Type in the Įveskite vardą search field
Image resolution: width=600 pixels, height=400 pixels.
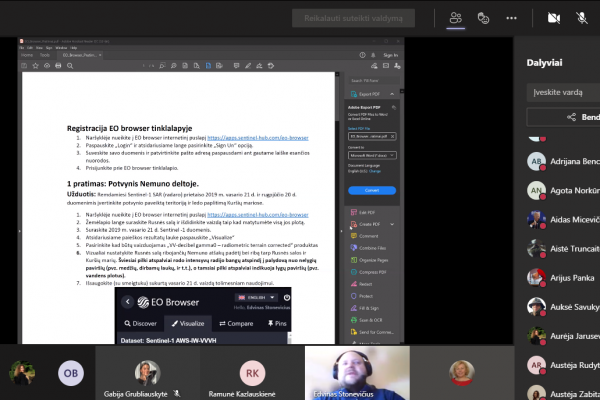(x=563, y=92)
